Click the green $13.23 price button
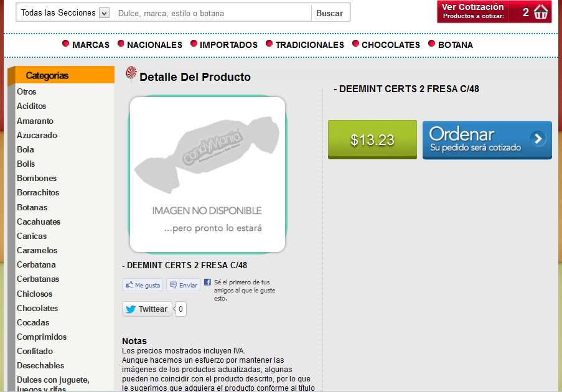562x392 pixels. tap(372, 139)
